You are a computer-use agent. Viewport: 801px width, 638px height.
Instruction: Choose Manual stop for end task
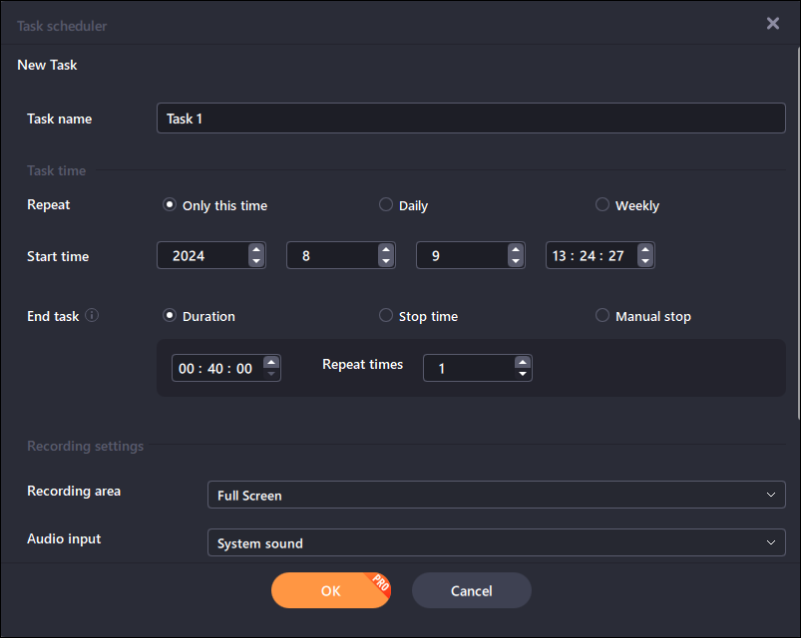[x=602, y=316]
